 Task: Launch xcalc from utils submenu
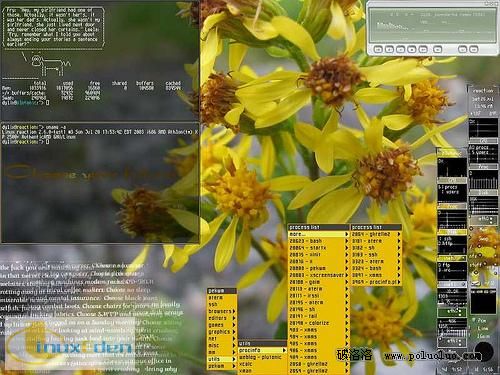click(x=263, y=364)
